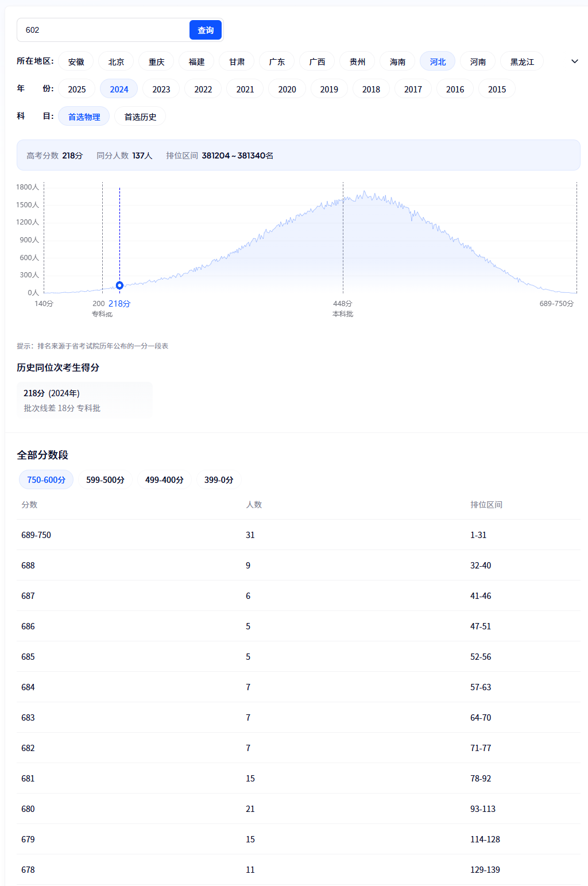The width and height of the screenshot is (588, 886).
Task: Expand the region list chevron
Action: (x=573, y=61)
